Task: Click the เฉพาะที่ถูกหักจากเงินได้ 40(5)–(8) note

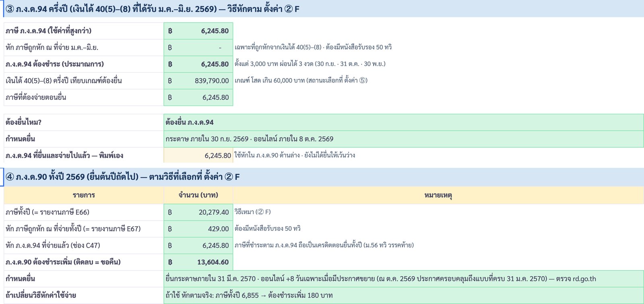Action: (x=313, y=47)
